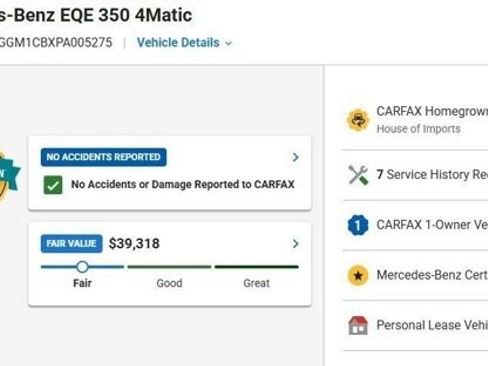Click the Good segment of value bar
488x366 pixels.
click(x=169, y=267)
